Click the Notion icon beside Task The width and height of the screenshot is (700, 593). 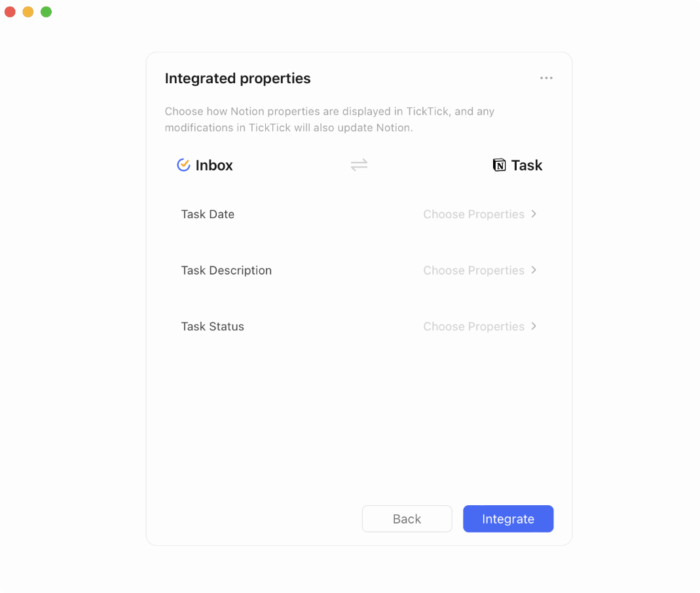click(x=499, y=164)
